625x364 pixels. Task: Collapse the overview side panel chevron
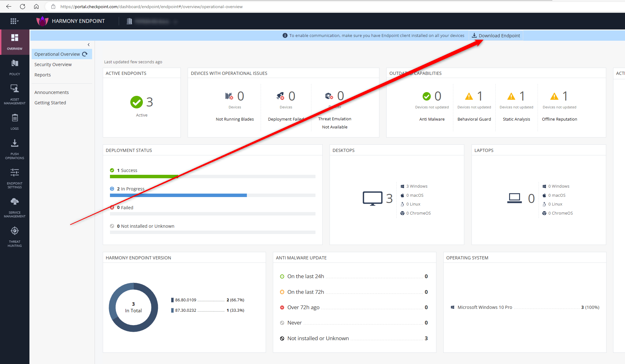tap(89, 44)
